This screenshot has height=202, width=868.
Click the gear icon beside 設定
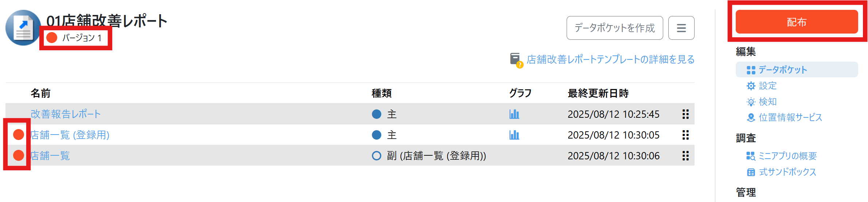point(751,86)
